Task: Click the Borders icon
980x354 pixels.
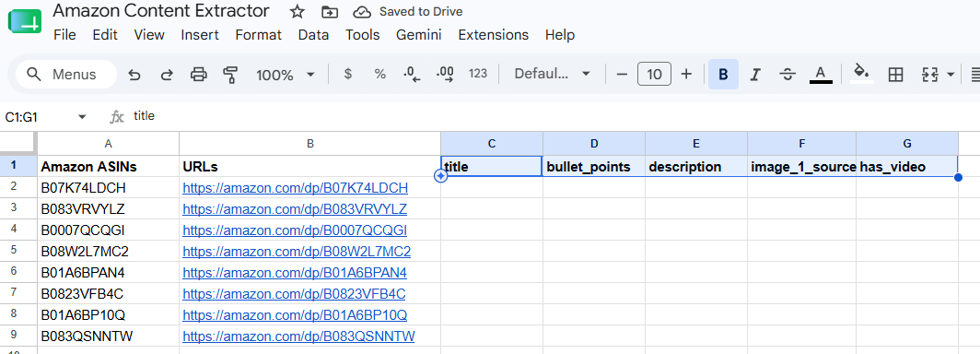Action: tap(895, 75)
